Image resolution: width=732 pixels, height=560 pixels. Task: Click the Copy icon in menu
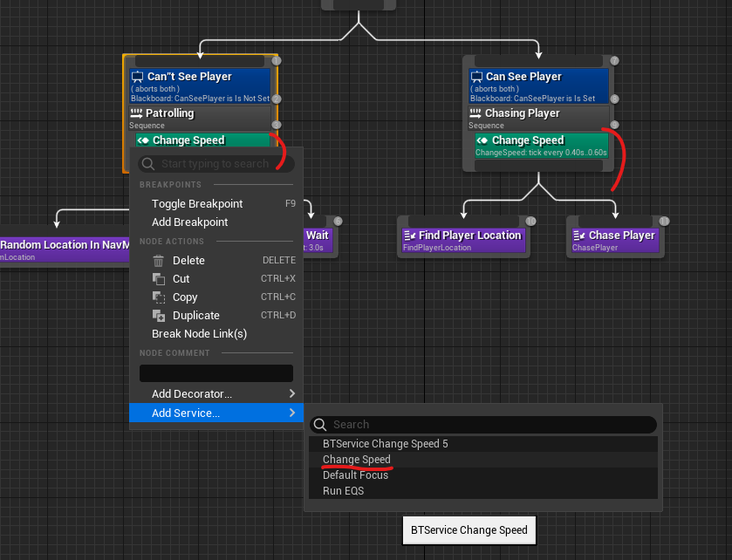pyautogui.click(x=159, y=297)
